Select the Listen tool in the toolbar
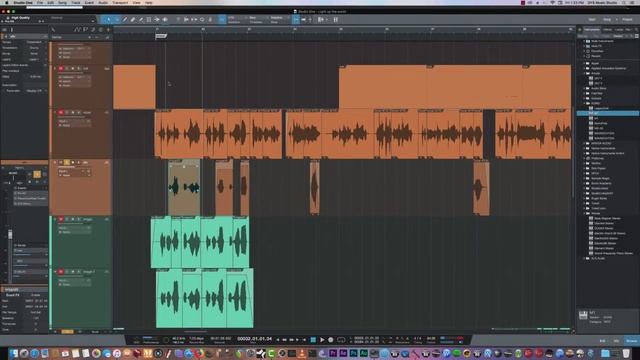 pyautogui.click(x=165, y=19)
